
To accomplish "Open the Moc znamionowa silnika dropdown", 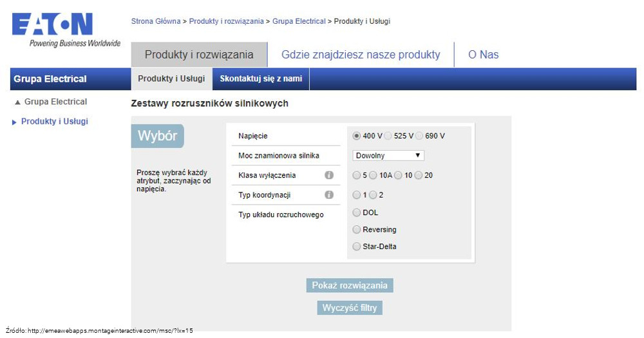I will pos(388,155).
